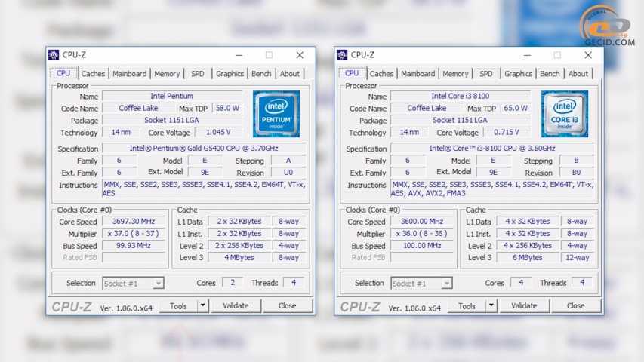644x362 pixels.
Task: Click the 1.045 V core voltage value
Action: 218,133
